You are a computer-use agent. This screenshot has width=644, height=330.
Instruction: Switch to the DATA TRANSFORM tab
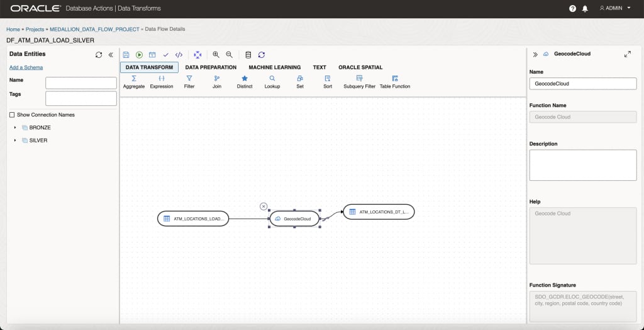coord(149,67)
